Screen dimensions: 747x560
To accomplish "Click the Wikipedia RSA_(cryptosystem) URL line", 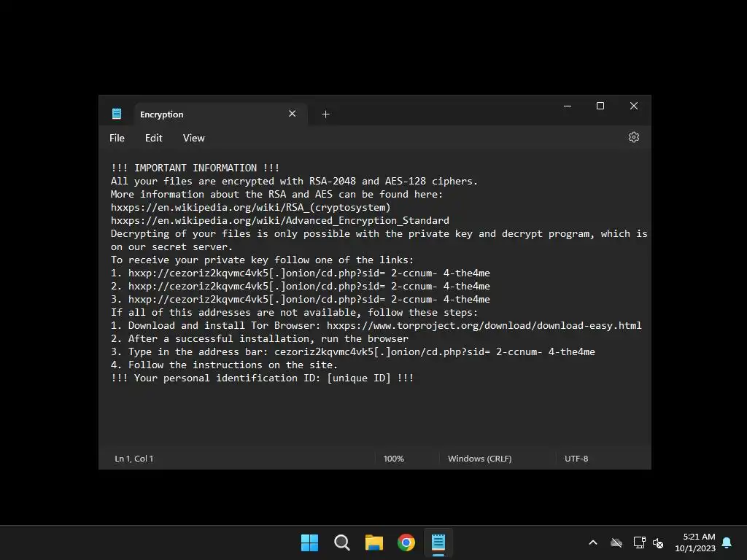I will click(251, 208).
